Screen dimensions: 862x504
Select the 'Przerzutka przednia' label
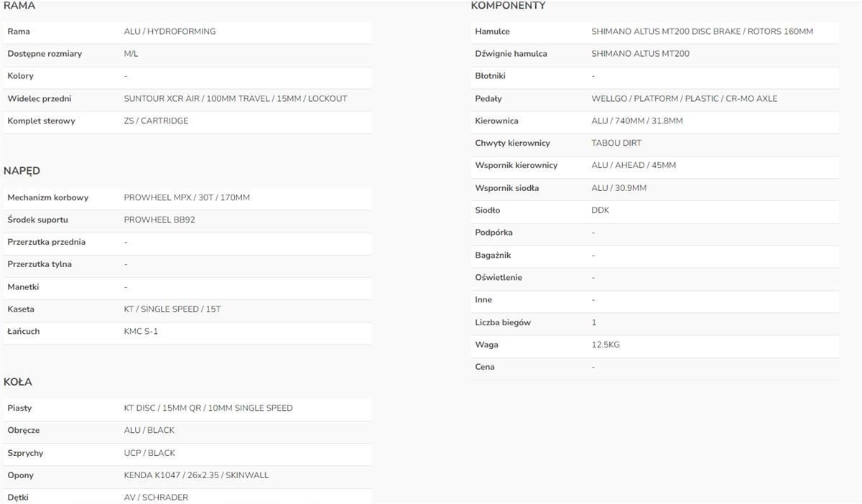tap(46, 242)
